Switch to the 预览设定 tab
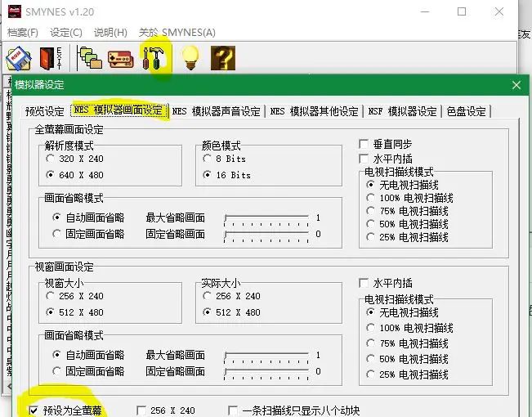 pos(44,111)
